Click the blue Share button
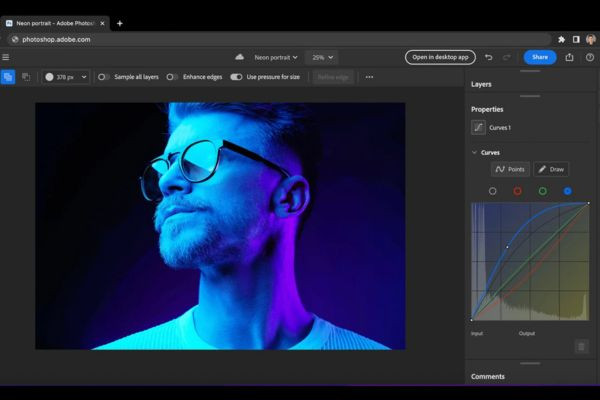 click(540, 57)
